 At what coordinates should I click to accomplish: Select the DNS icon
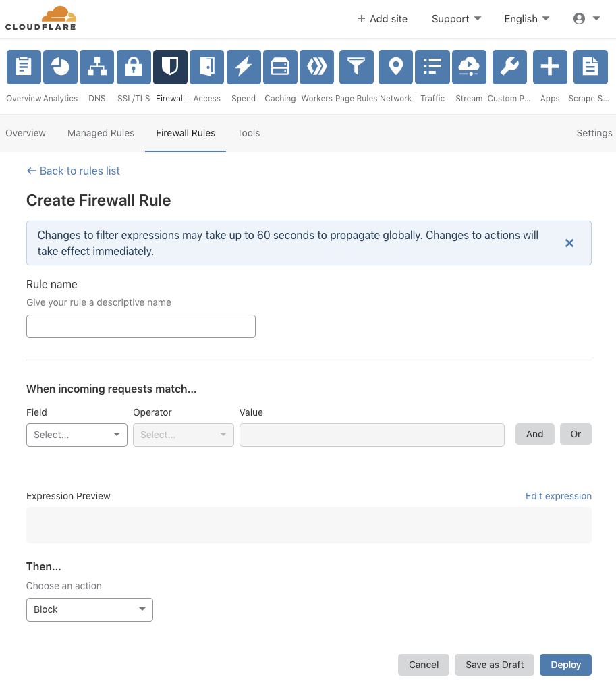pyautogui.click(x=96, y=67)
